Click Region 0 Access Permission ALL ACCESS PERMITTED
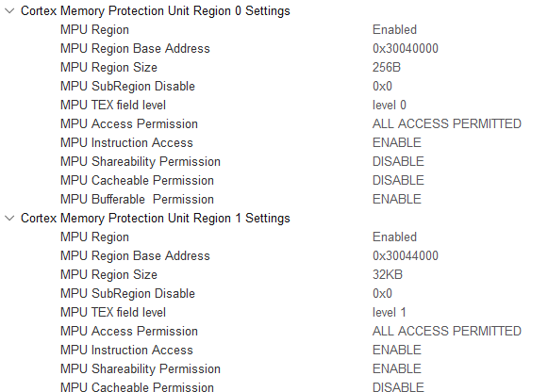This screenshot has width=548, height=392. [x=447, y=124]
